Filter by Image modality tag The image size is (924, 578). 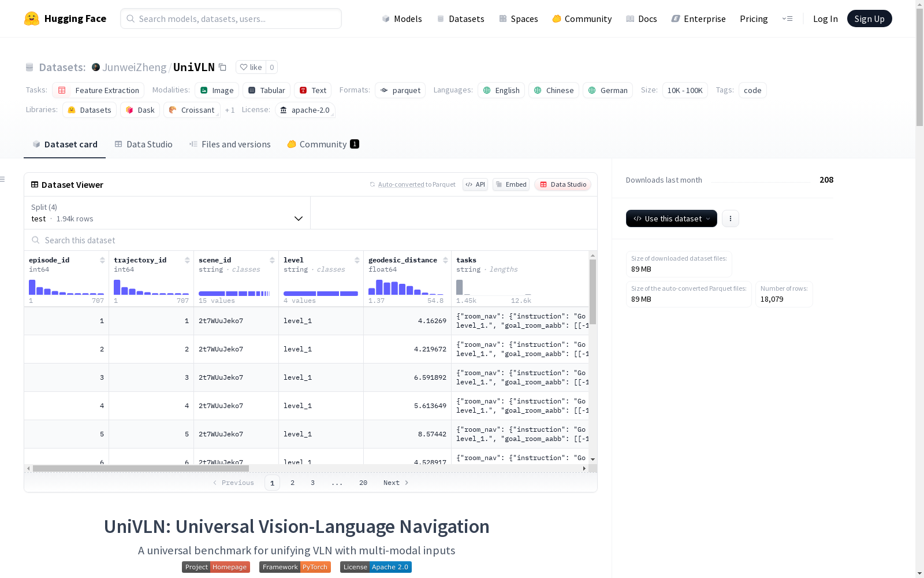click(x=217, y=90)
